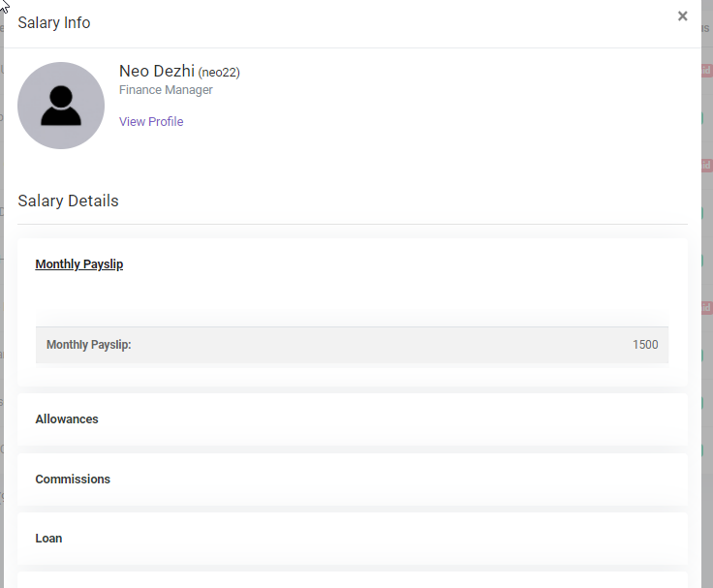Expand the Loan section
This screenshot has height=588, width=713.
(x=48, y=539)
